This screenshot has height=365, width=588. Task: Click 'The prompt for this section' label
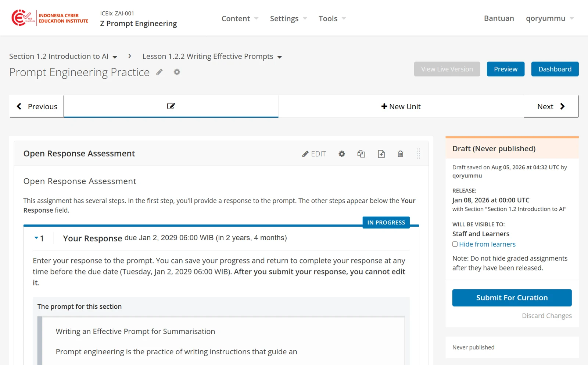pos(79,306)
